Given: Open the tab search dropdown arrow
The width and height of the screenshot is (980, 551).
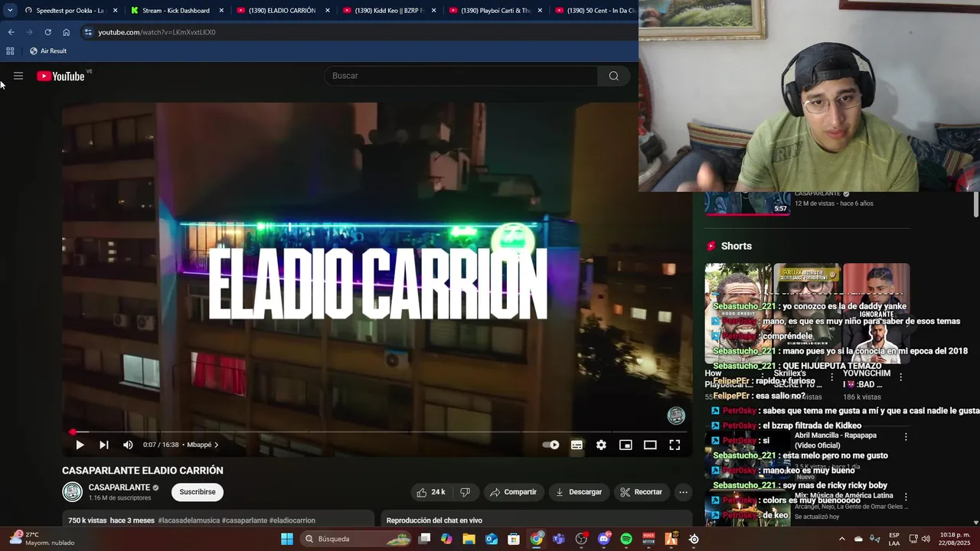Looking at the screenshot, I should [10, 11].
